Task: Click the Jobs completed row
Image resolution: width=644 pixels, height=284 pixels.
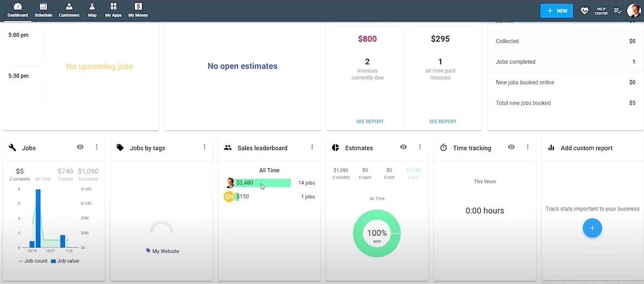Action: pos(565,62)
